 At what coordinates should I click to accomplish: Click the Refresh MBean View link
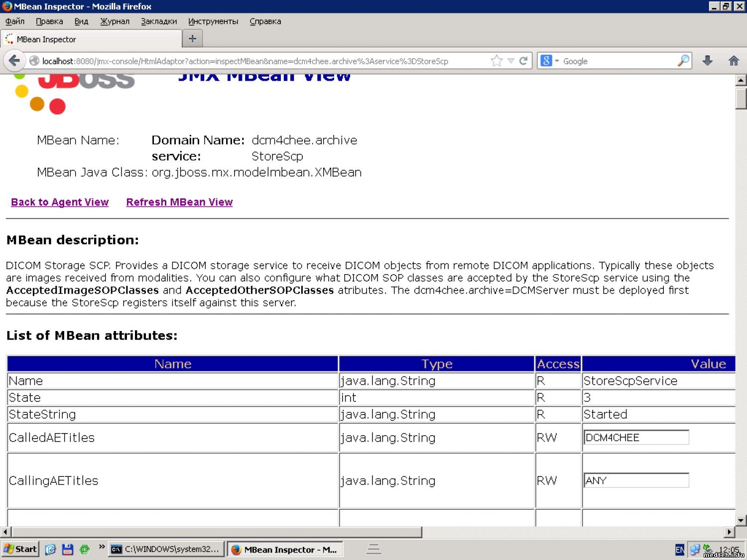point(179,202)
